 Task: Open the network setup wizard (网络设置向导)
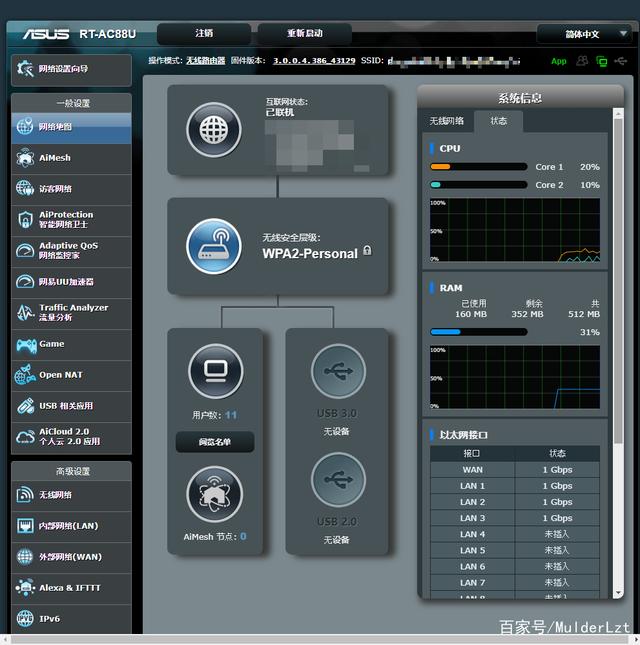[x=72, y=69]
